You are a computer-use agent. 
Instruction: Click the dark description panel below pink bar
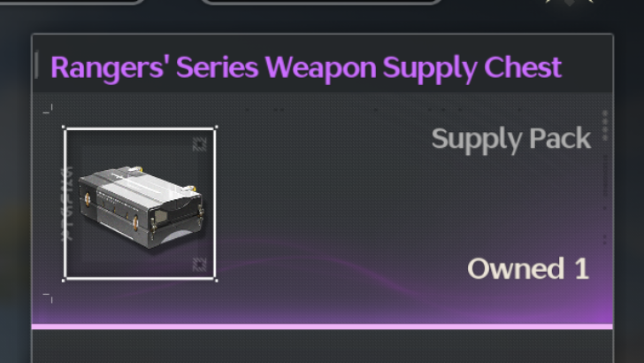[322, 346]
